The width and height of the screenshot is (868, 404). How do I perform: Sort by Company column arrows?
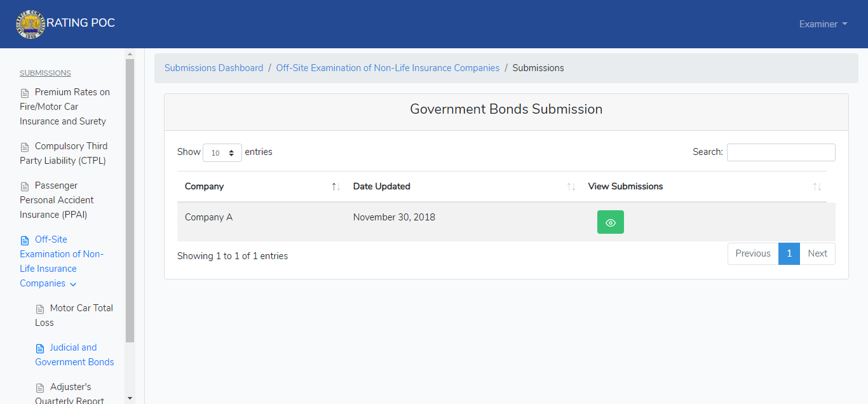[x=336, y=187]
